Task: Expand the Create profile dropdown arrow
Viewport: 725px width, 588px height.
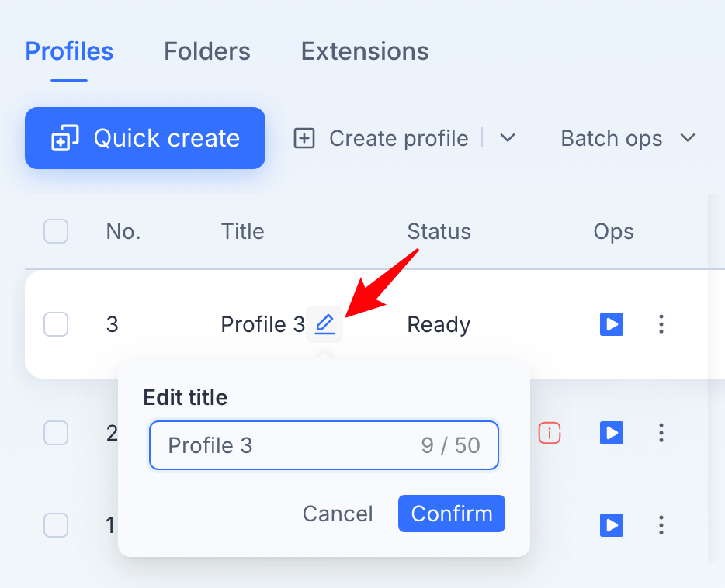Action: pyautogui.click(x=507, y=137)
